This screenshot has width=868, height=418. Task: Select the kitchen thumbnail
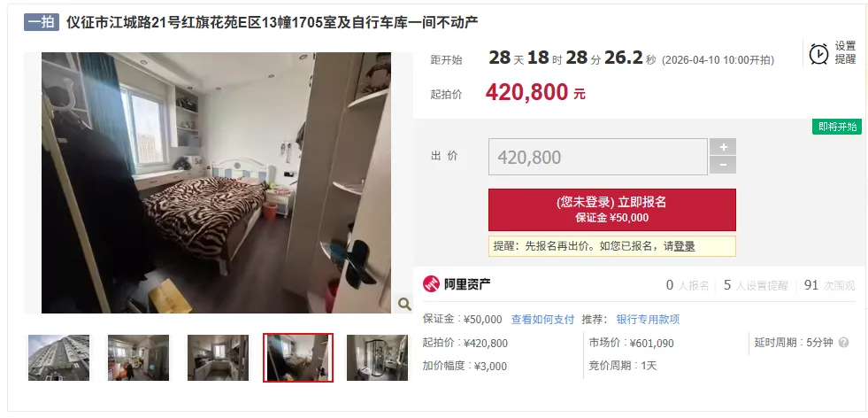point(219,358)
